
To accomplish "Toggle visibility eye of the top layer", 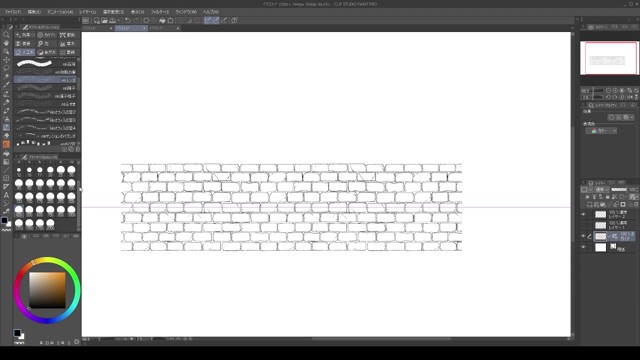I will pos(583,214).
